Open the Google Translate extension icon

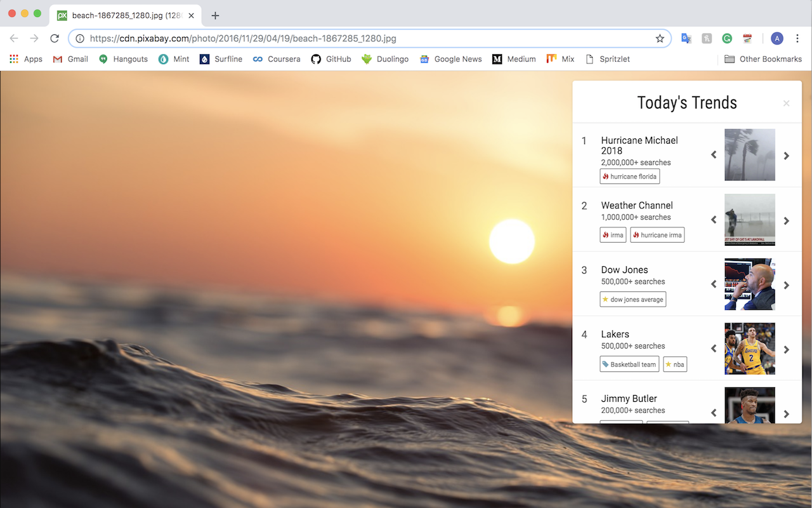click(686, 39)
